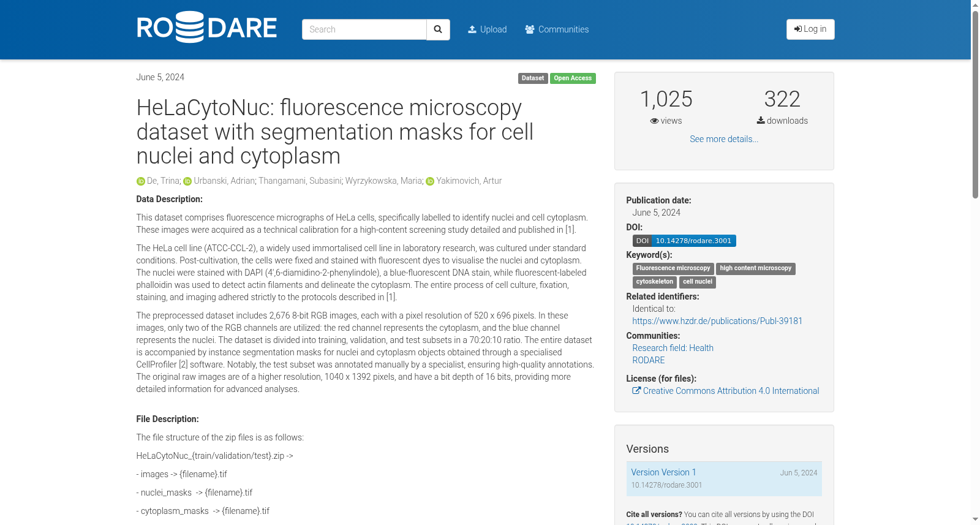Click the Log in button
Viewport: 980px width, 525px height.
[810, 29]
